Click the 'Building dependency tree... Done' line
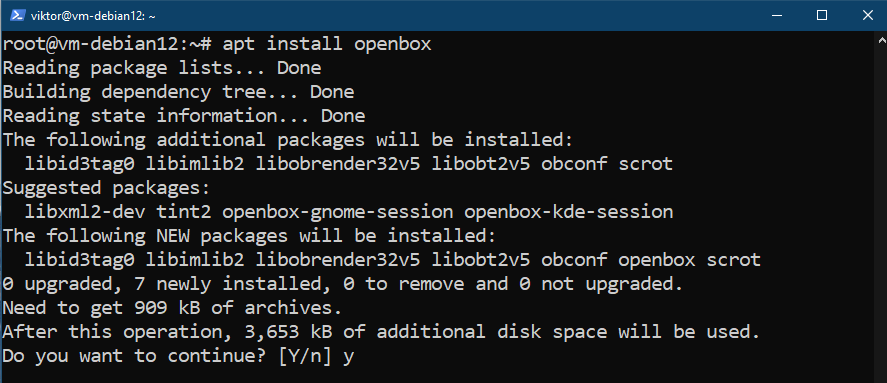887x383 pixels. tap(178, 92)
